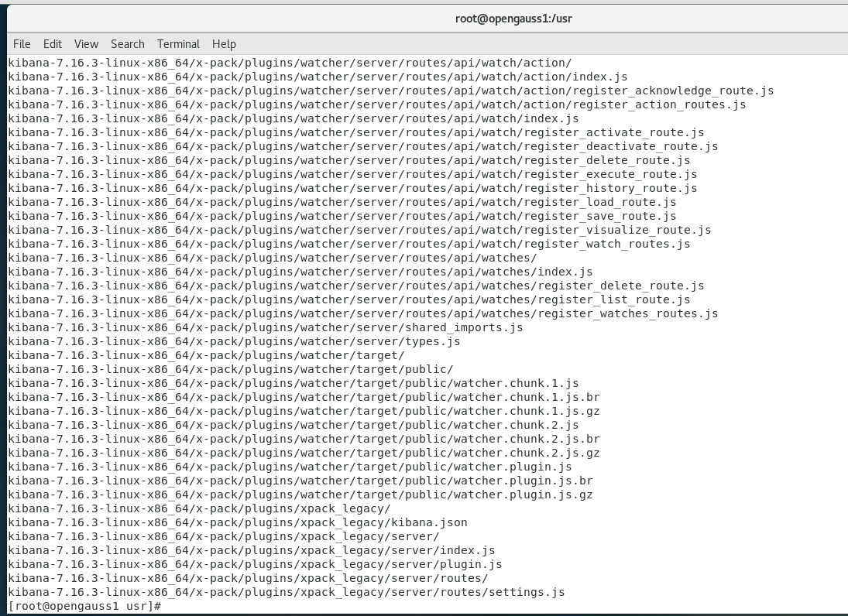Viewport: 848px width, 616px height.
Task: Open the View menu
Action: [86, 44]
